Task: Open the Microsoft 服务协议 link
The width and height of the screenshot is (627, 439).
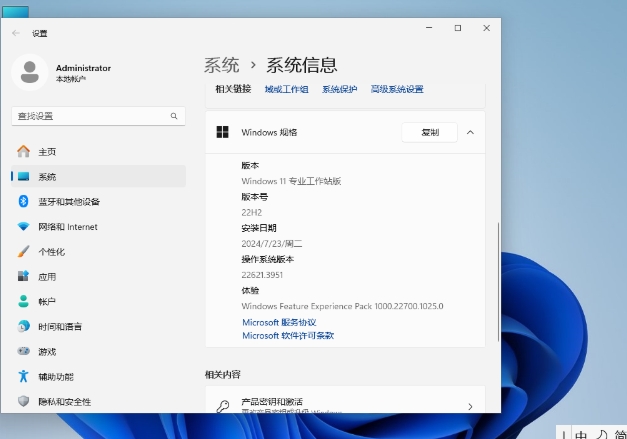Action: [279, 322]
